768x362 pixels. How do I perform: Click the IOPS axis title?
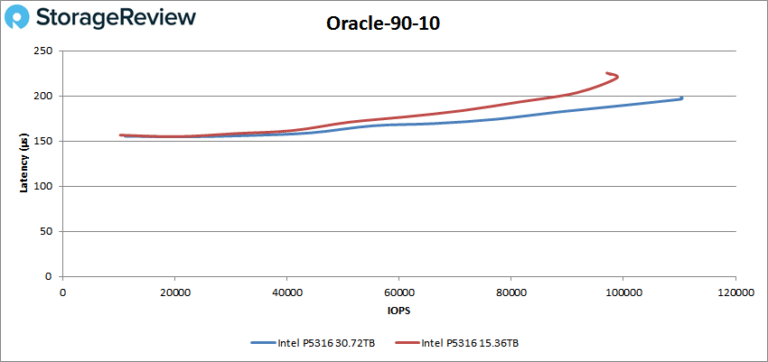(x=399, y=311)
